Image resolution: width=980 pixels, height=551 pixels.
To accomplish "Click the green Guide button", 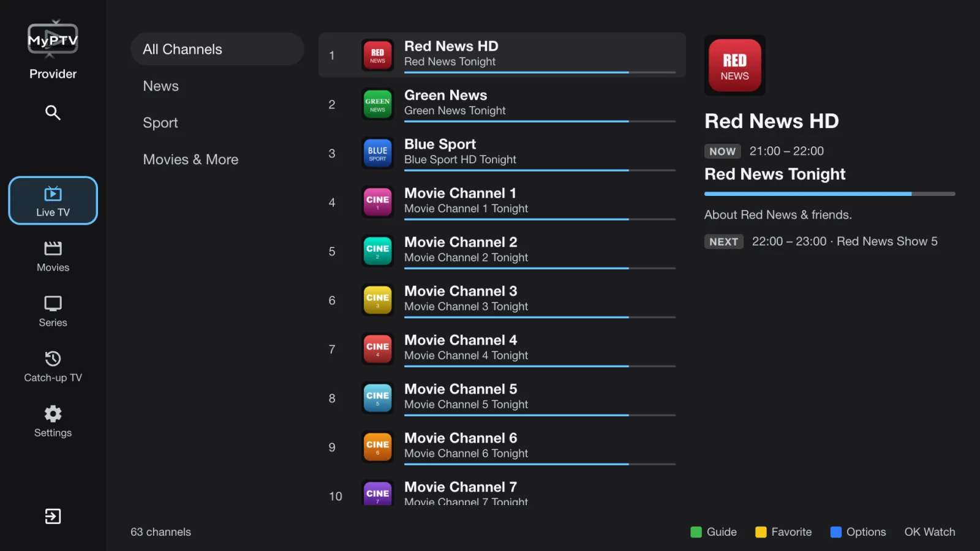I will pos(714,532).
